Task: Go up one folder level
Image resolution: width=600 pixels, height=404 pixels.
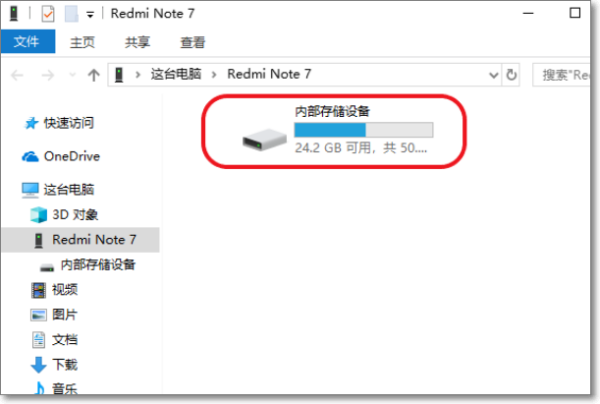Action: 94,75
